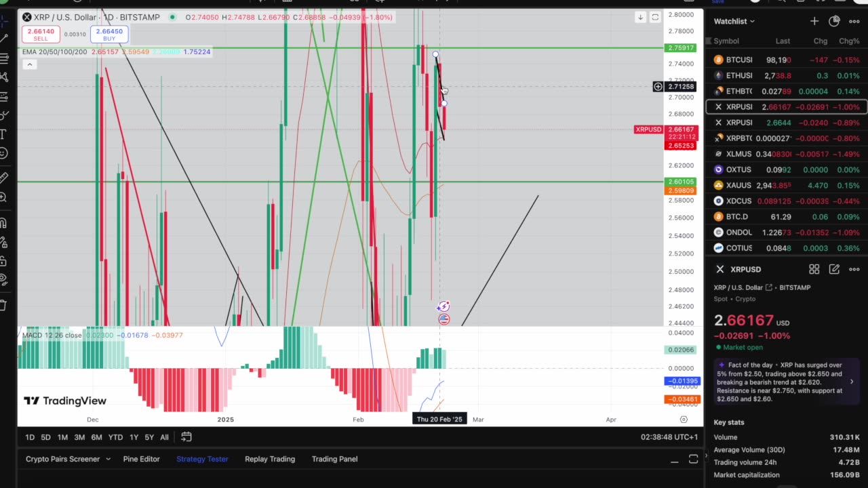Select the XLMUSD watchlist row
This screenshot has height=488, width=868.
pyautogui.click(x=787, y=154)
